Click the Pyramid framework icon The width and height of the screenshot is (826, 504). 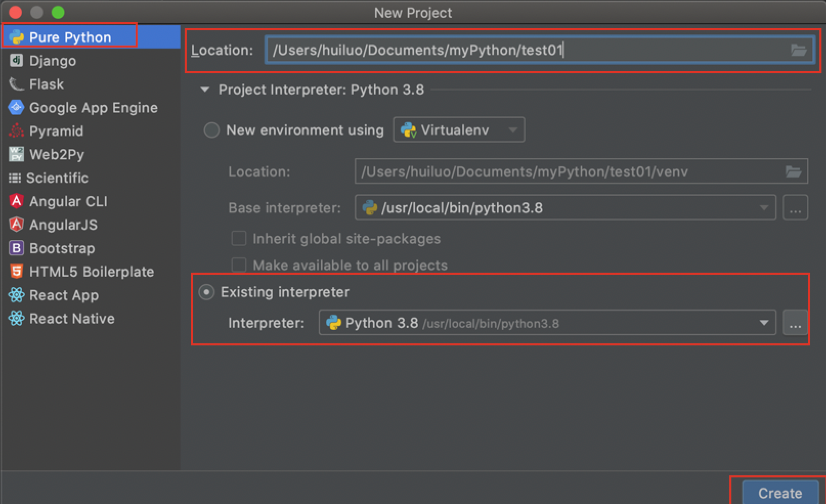16,131
